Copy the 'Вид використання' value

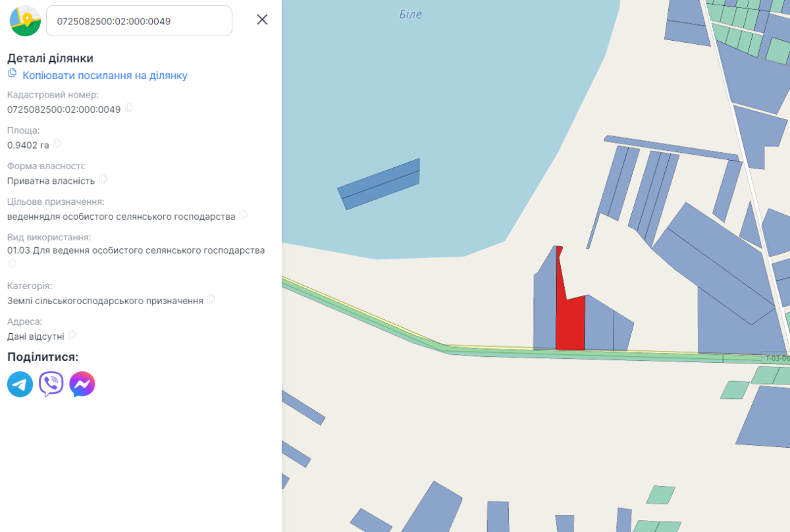pos(12,263)
